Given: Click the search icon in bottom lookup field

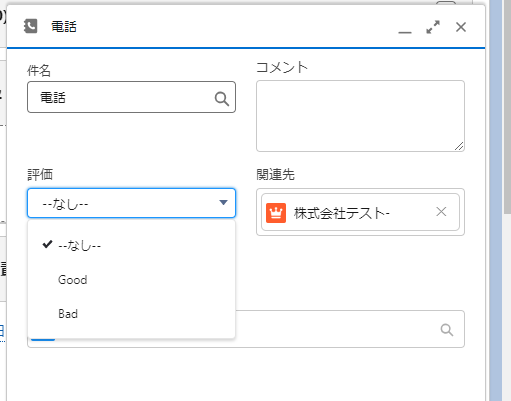Looking at the screenshot, I should click(x=447, y=330).
